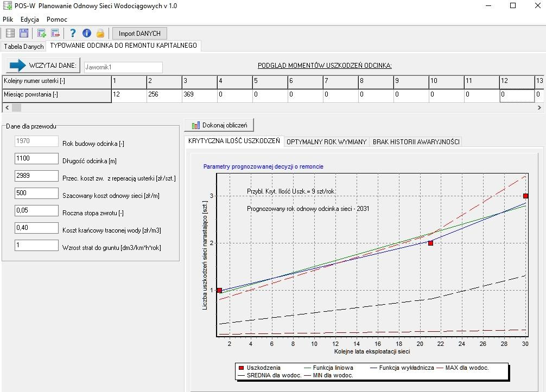Click the chart title Parametry prognozowanej decyzji
The width and height of the screenshot is (546, 392).
click(263, 166)
